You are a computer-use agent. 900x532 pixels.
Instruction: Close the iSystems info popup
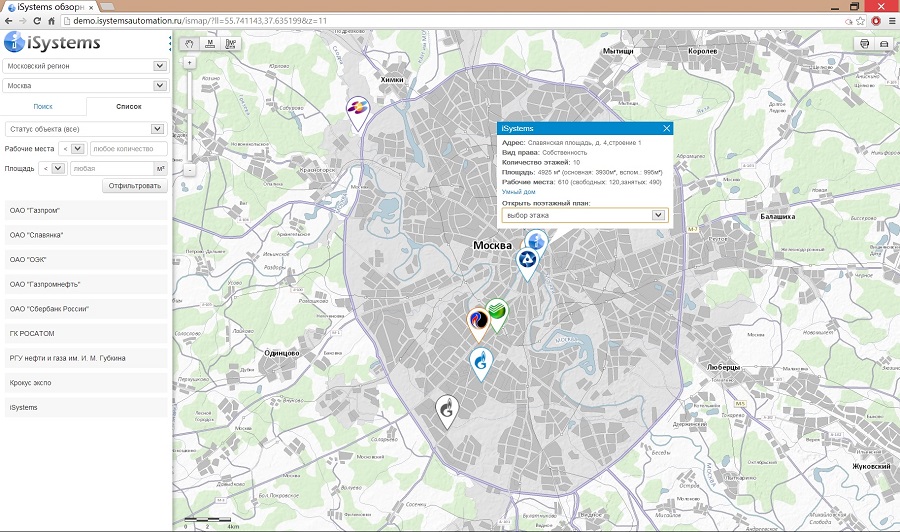666,129
